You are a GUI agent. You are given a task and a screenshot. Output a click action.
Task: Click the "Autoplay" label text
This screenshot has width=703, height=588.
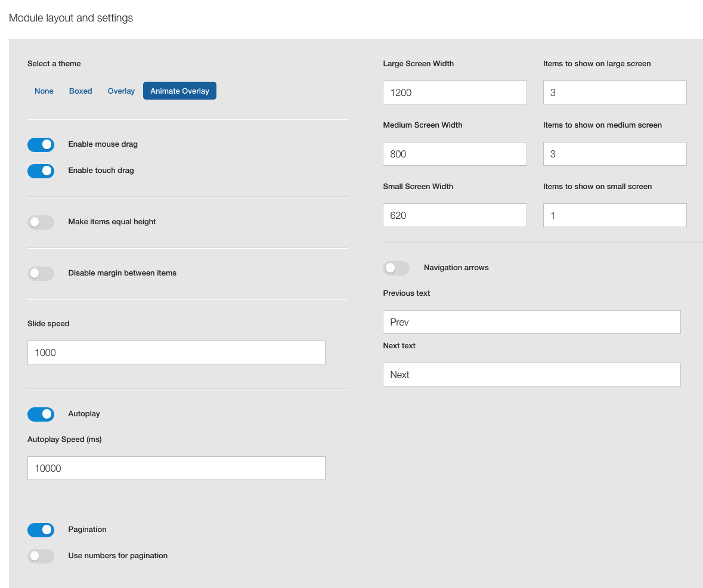(x=84, y=413)
